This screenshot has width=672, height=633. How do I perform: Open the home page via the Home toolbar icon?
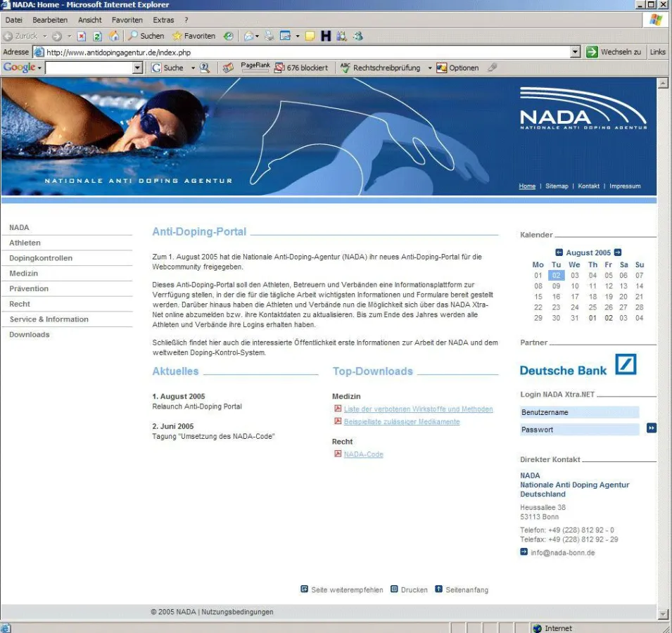pos(115,36)
